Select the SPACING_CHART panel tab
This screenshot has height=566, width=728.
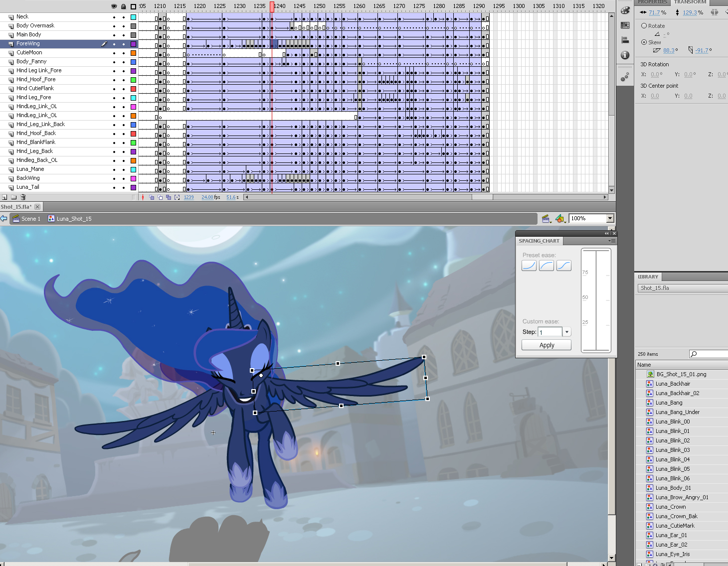pyautogui.click(x=539, y=241)
